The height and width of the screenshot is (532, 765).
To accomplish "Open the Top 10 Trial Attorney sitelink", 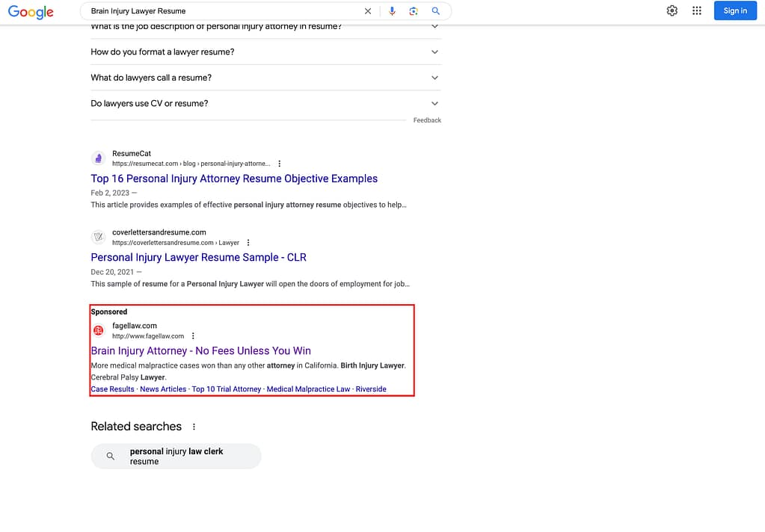I will click(x=227, y=389).
